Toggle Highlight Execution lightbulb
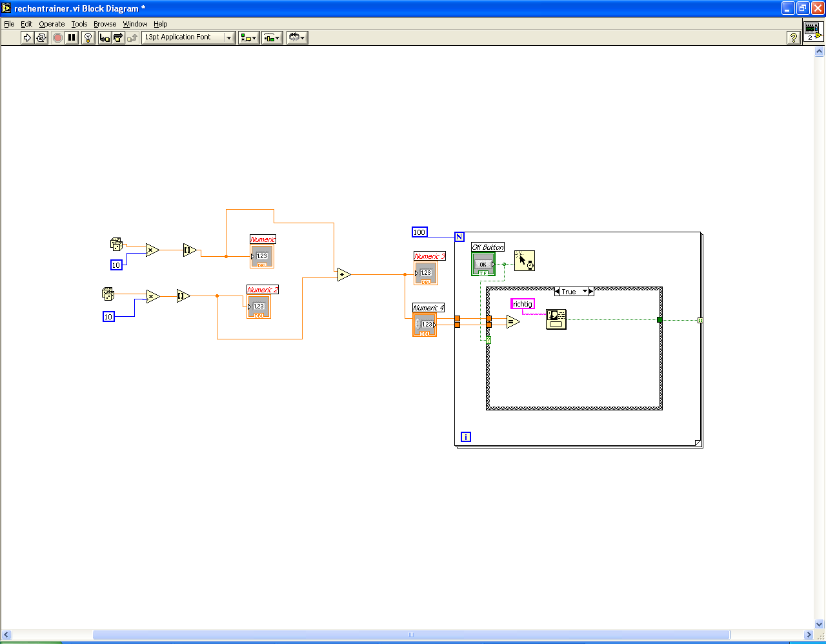 coord(88,37)
